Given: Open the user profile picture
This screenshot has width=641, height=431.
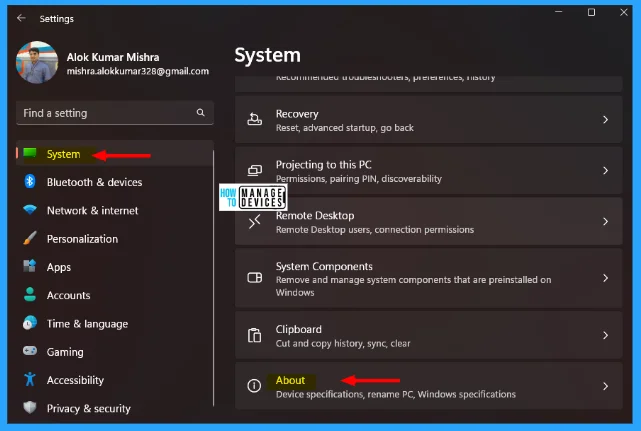Looking at the screenshot, I should [x=37, y=63].
